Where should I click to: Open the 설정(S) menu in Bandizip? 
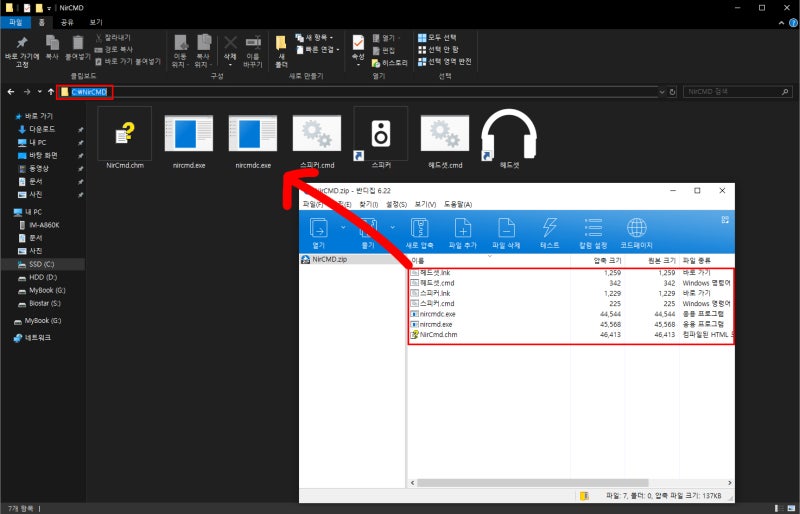click(x=395, y=204)
